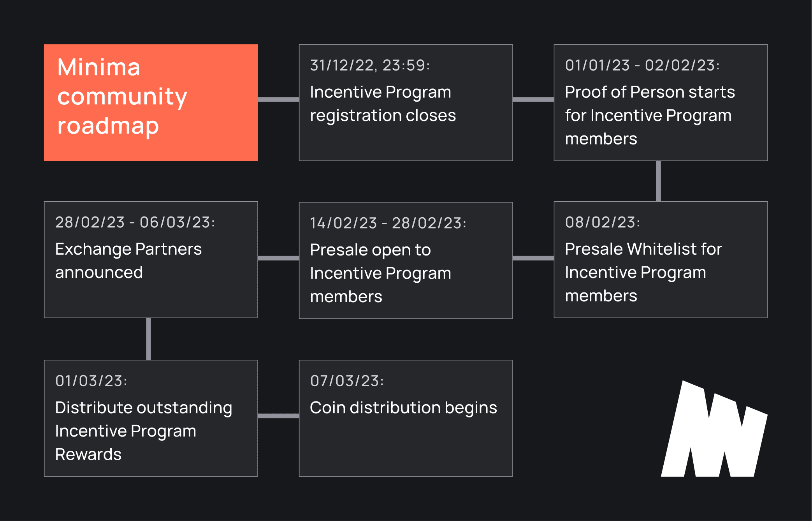Select the 07/03/23 date label

[347, 380]
